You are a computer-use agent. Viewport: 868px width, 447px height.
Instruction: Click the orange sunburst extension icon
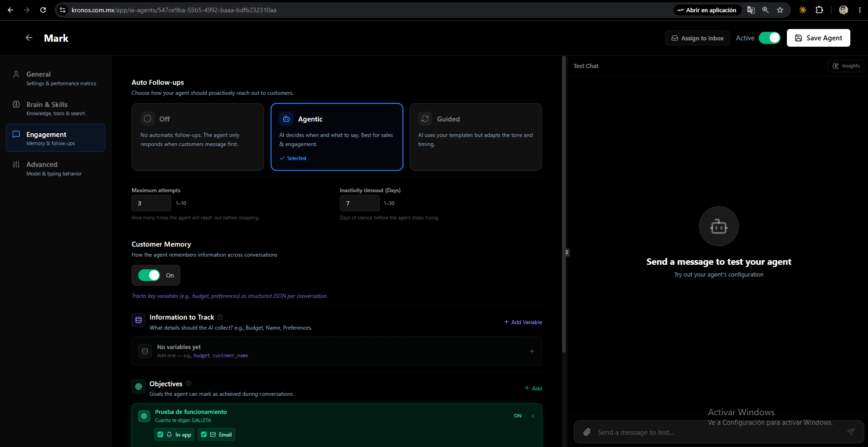[803, 10]
